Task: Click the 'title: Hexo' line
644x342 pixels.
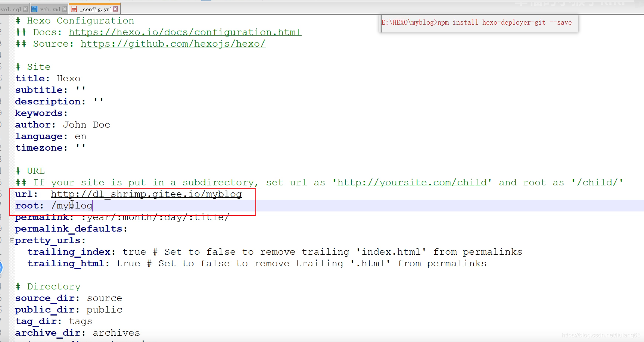Action: 48,79
